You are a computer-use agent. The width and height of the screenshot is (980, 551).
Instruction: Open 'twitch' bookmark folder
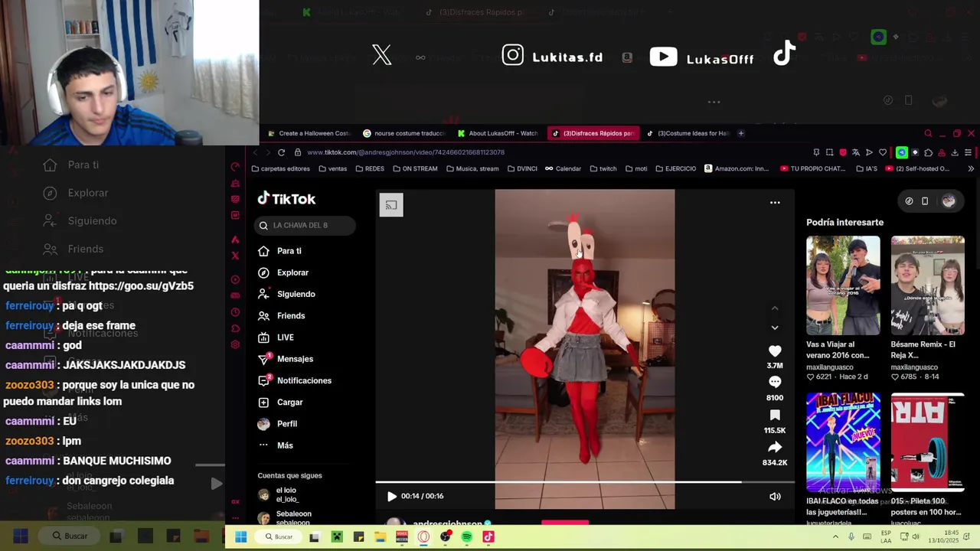[603, 168]
